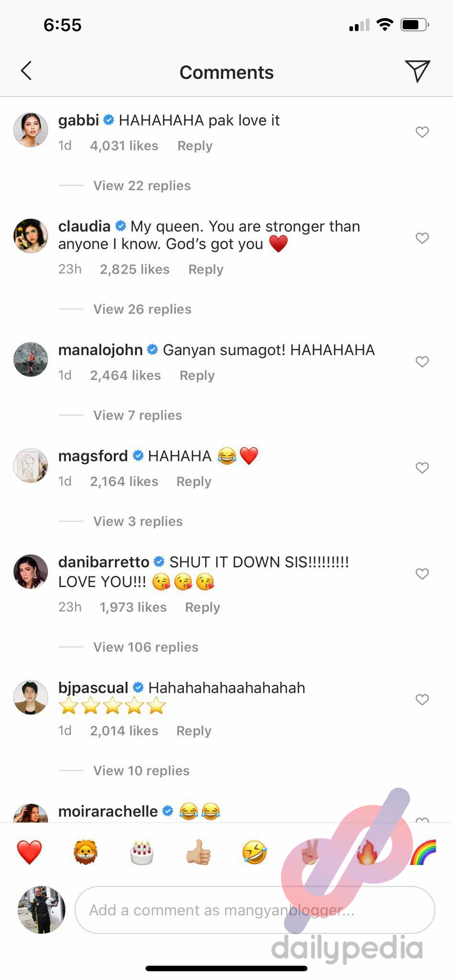Like gabbi's comment with heart
Image resolution: width=453 pixels, height=980 pixels.
pos(422,132)
